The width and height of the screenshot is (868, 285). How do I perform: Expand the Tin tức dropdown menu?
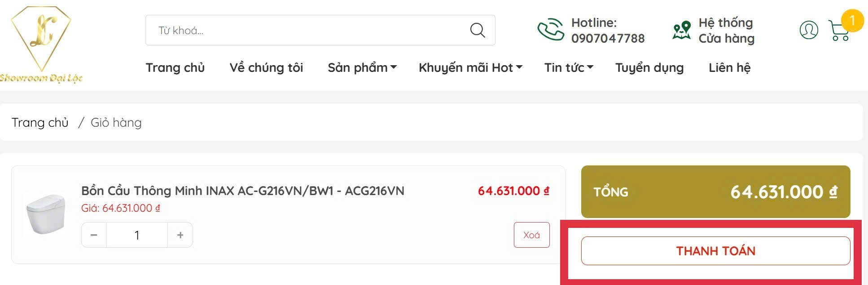coord(568,67)
